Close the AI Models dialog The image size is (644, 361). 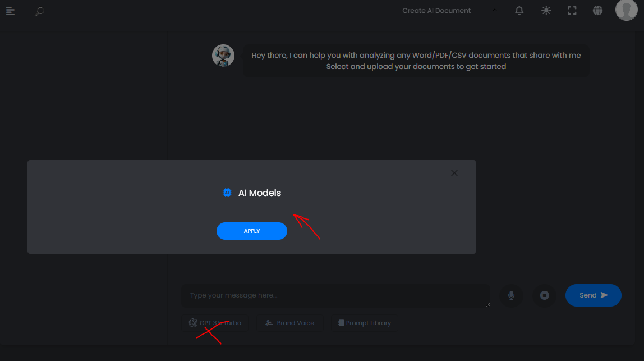point(454,173)
